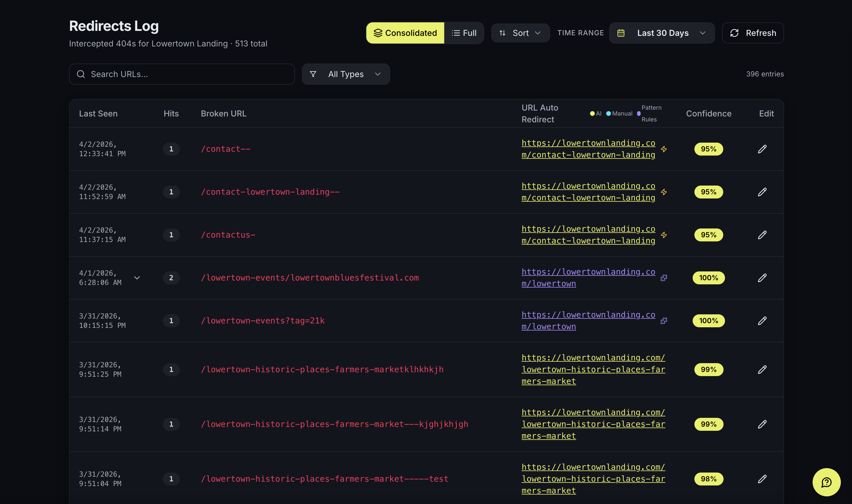Click the edit pencil for /contact-- row
The width and height of the screenshot is (852, 504).
pyautogui.click(x=762, y=149)
